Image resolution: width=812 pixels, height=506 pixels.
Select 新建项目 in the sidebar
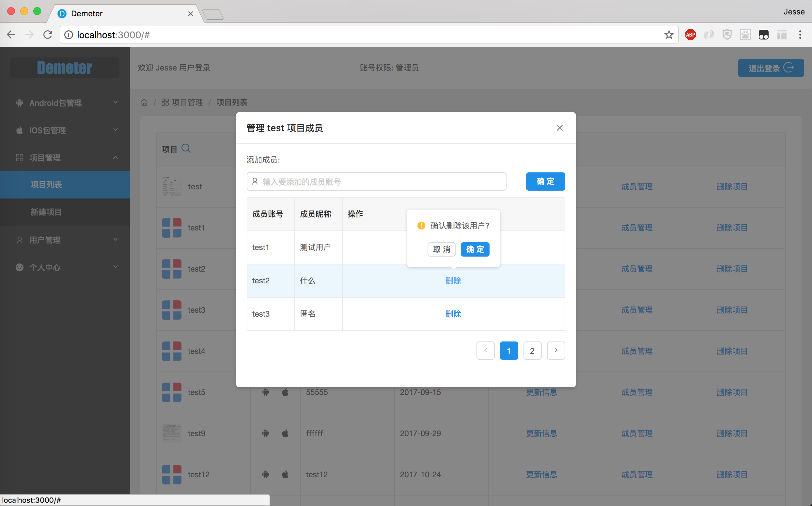tap(46, 212)
